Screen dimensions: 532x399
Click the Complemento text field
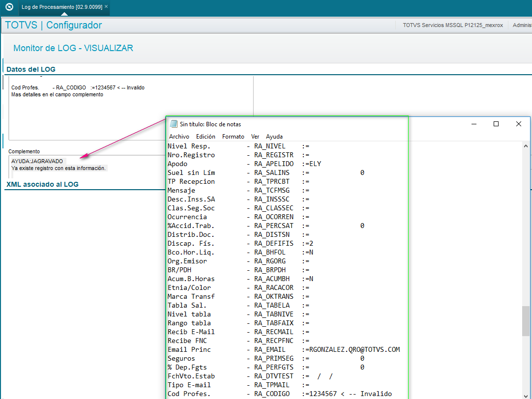point(87,167)
